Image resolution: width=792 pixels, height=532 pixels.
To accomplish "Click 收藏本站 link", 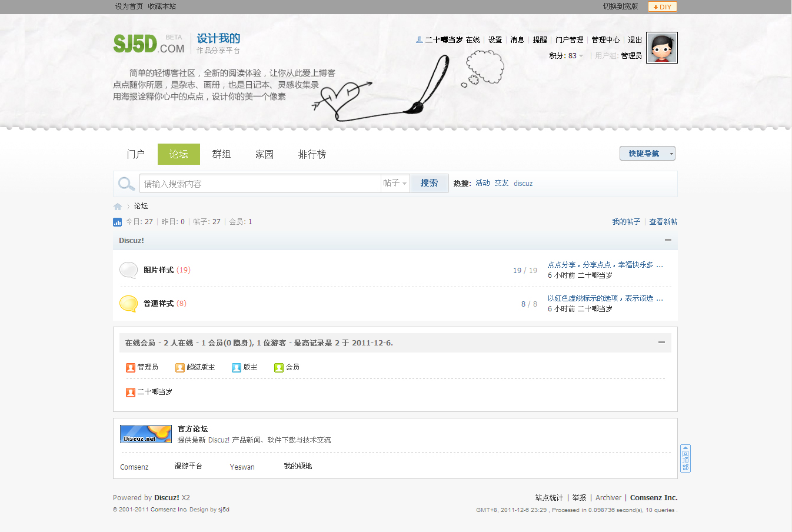I will click(162, 6).
